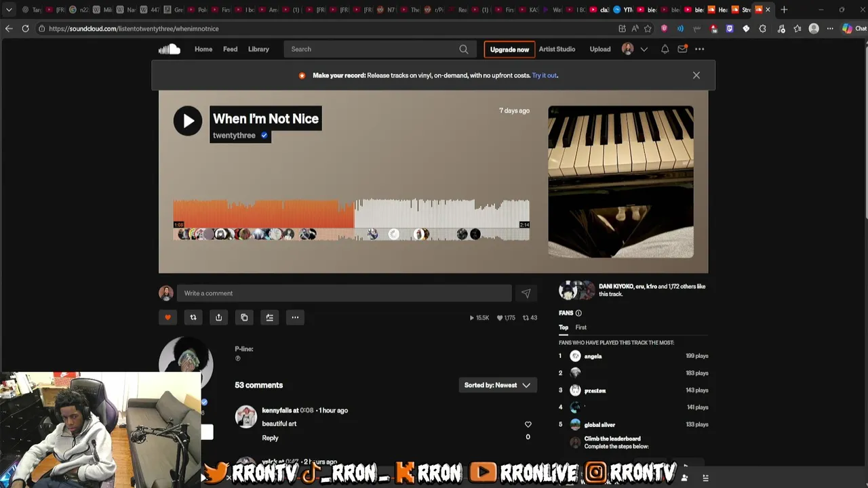Open the messages envelope icon
Image resolution: width=868 pixels, height=488 pixels.
pyautogui.click(x=682, y=49)
